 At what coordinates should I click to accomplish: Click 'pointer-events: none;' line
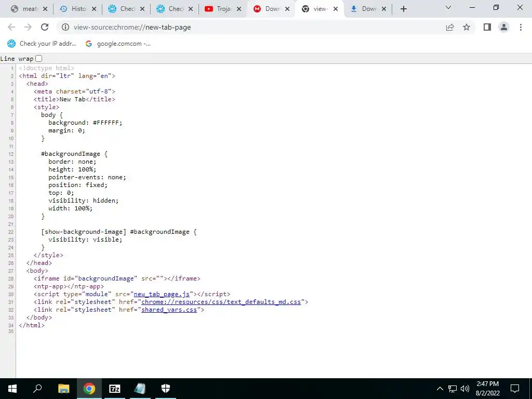pos(87,178)
